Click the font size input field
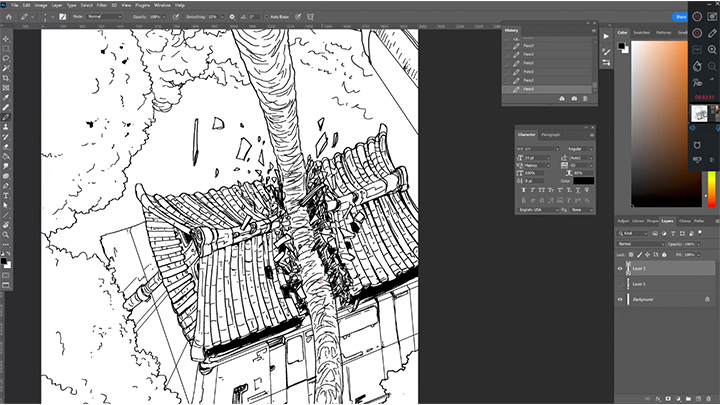Image resolution: width=720 pixels, height=405 pixels. click(536, 158)
